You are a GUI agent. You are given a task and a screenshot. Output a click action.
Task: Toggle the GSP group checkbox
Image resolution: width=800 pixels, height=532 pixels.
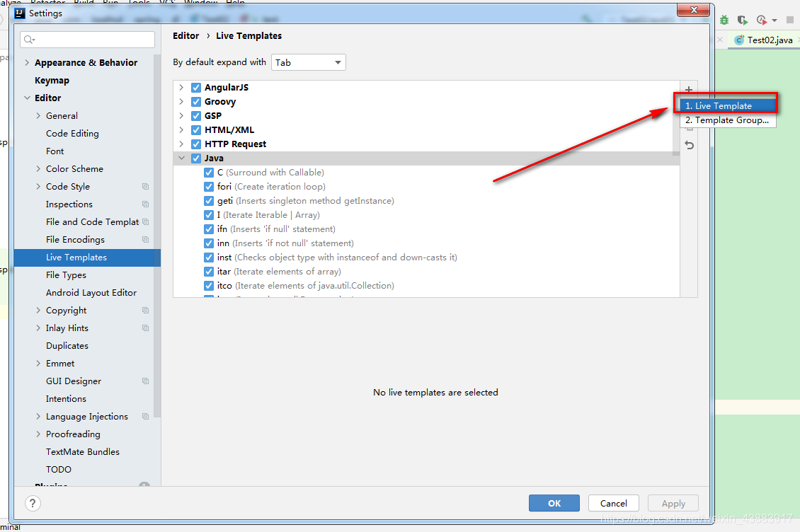coord(196,116)
